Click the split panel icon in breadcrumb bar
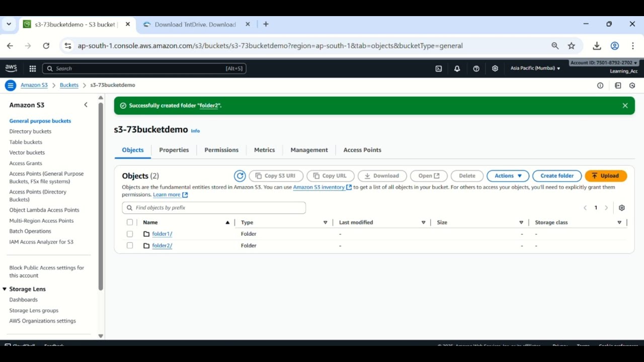The height and width of the screenshot is (362, 644). pyautogui.click(x=618, y=85)
